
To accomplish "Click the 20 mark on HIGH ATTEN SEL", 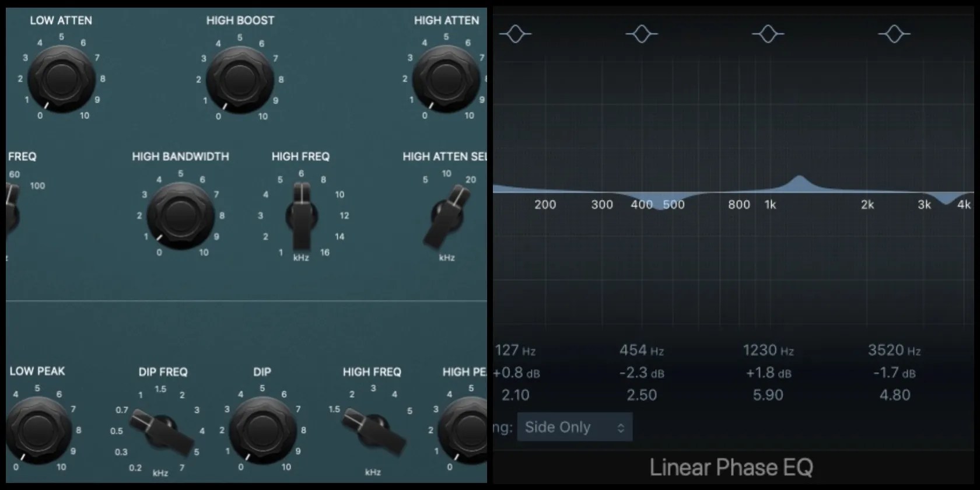I will (x=471, y=180).
